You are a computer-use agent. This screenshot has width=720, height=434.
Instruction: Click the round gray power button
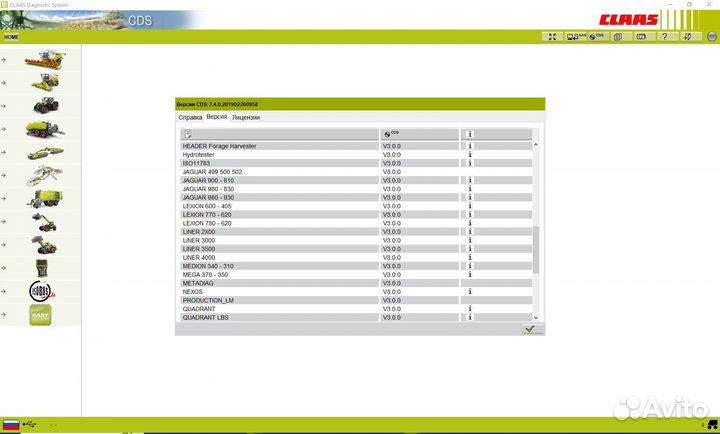(712, 37)
